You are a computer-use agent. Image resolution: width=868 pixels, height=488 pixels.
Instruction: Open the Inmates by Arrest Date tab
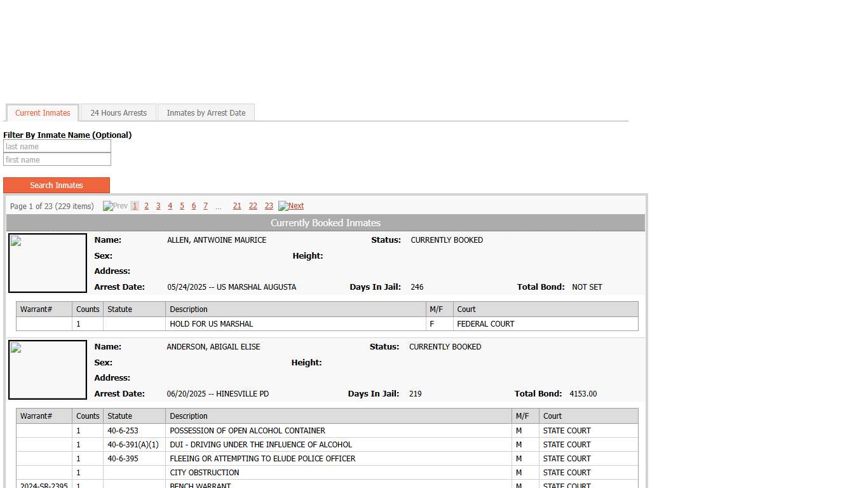coord(206,113)
